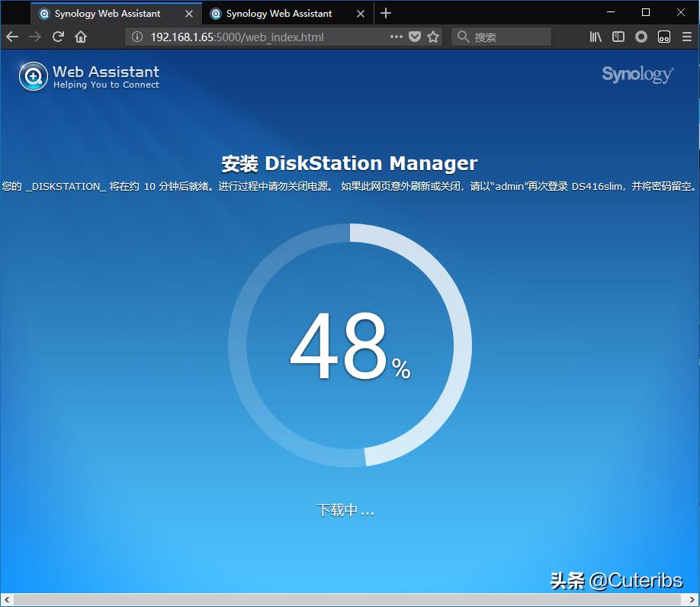Open the Firefox hamburger menu
Viewport: 700px width, 607px height.
687,37
